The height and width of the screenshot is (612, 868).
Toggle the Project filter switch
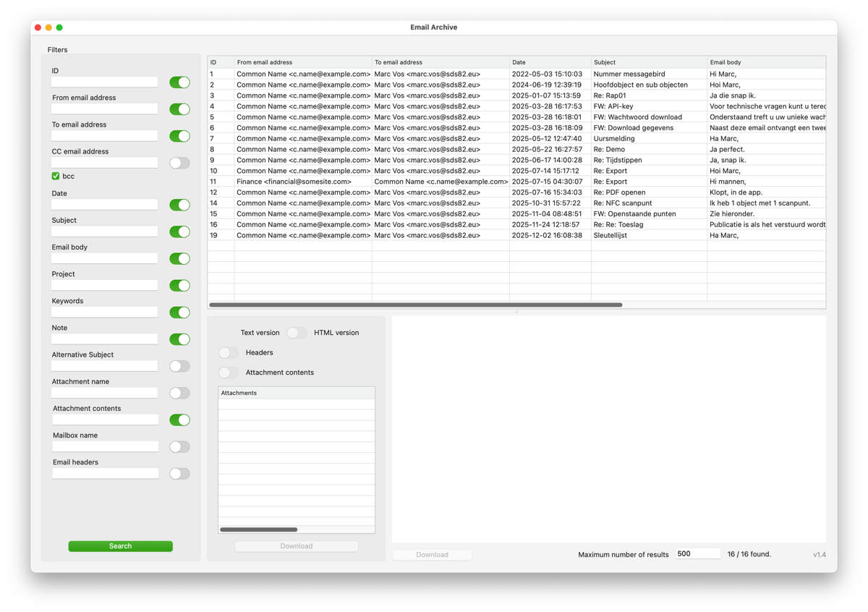tap(179, 285)
